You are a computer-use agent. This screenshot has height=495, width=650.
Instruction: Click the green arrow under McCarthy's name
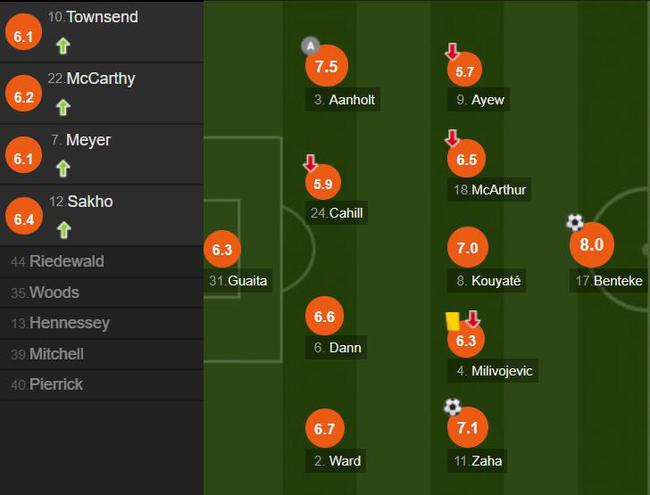coord(63,108)
